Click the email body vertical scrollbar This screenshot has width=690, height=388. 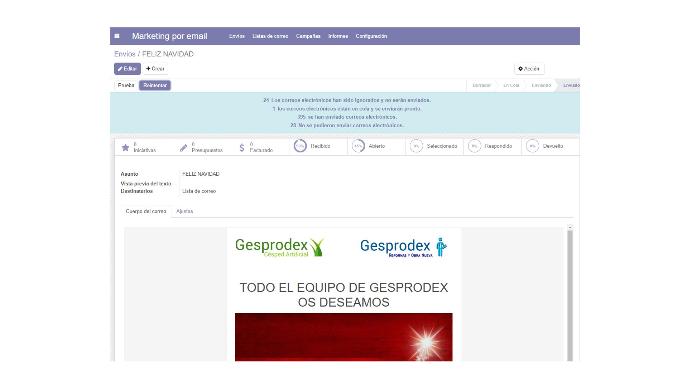pyautogui.click(x=570, y=296)
